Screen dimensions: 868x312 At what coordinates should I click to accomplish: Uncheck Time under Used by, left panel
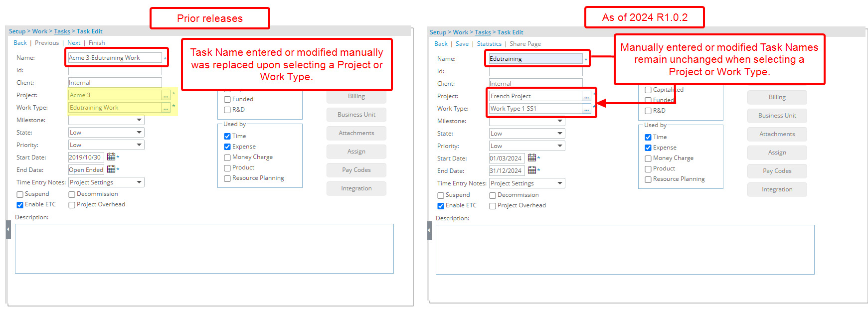(227, 136)
